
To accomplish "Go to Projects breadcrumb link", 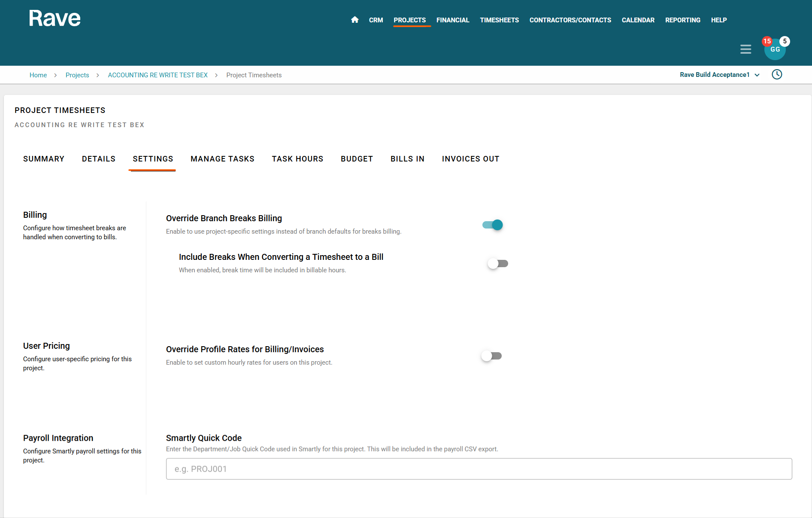I will pyautogui.click(x=77, y=75).
